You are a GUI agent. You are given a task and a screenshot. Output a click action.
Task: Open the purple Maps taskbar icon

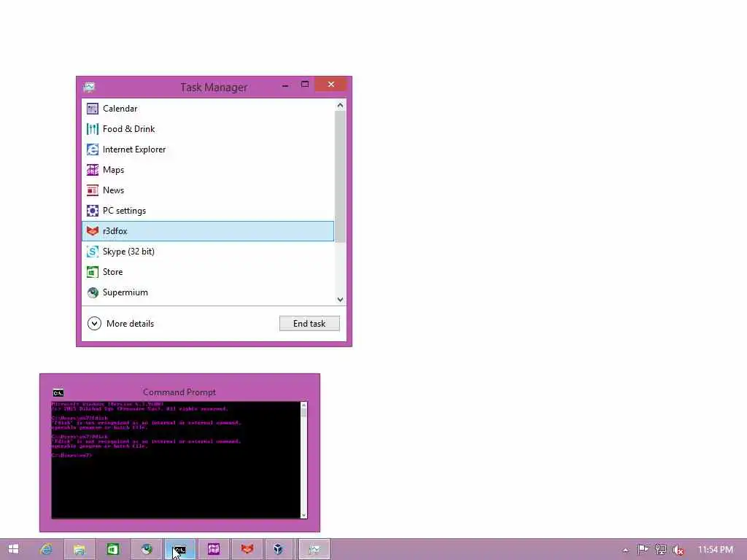click(x=214, y=550)
